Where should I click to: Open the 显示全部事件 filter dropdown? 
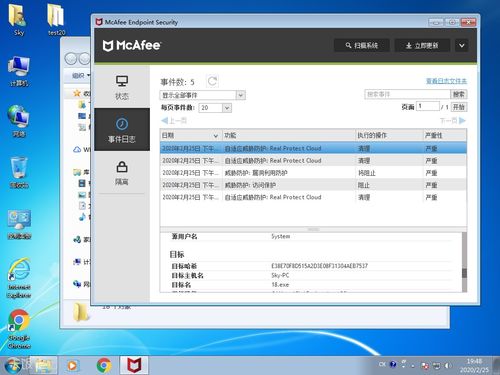click(202, 95)
